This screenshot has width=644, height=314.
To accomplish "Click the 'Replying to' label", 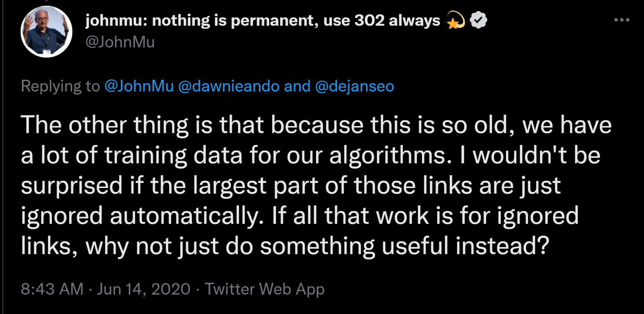I will [x=60, y=86].
